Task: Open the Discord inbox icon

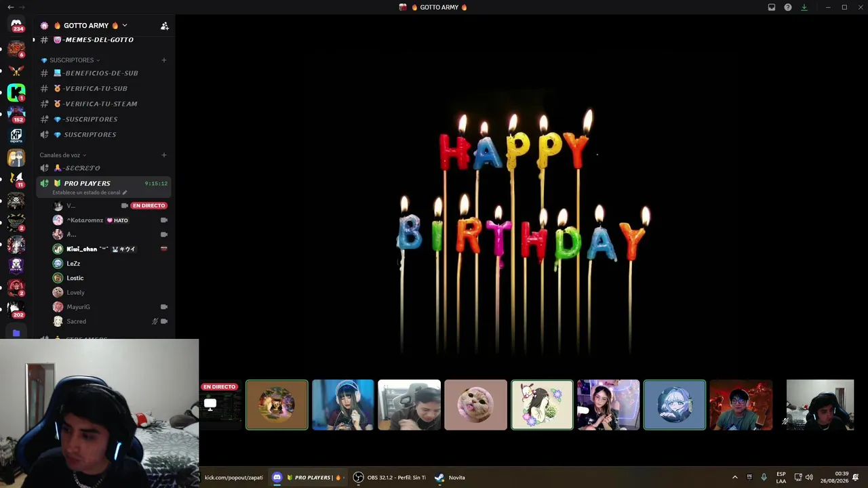Action: [x=772, y=7]
